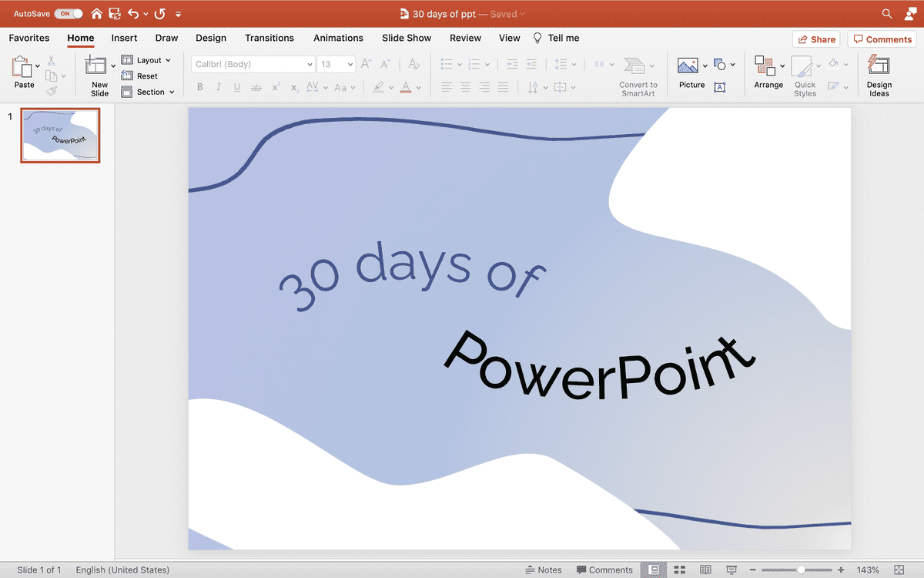Select the slide 1 thumbnail

click(x=60, y=136)
